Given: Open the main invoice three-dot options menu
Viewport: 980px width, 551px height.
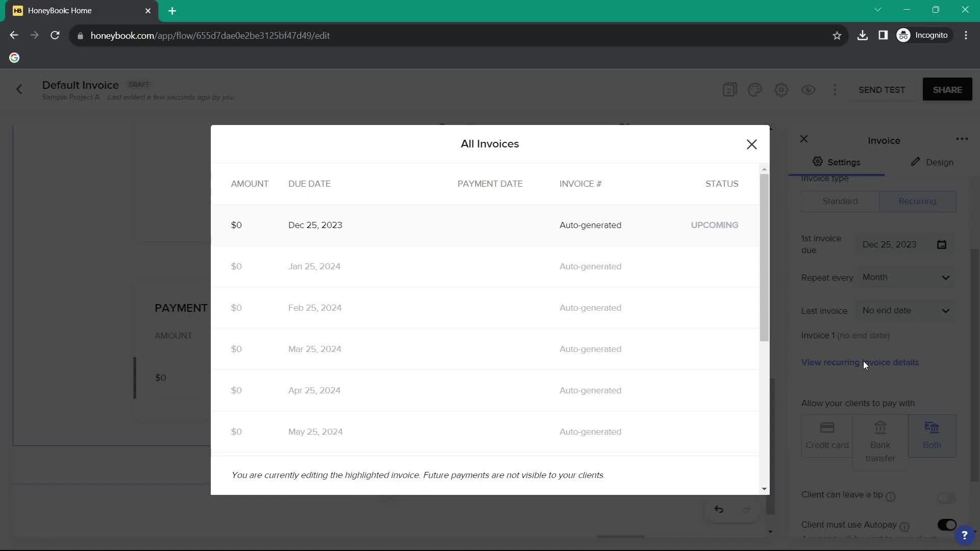Looking at the screenshot, I should coord(962,139).
